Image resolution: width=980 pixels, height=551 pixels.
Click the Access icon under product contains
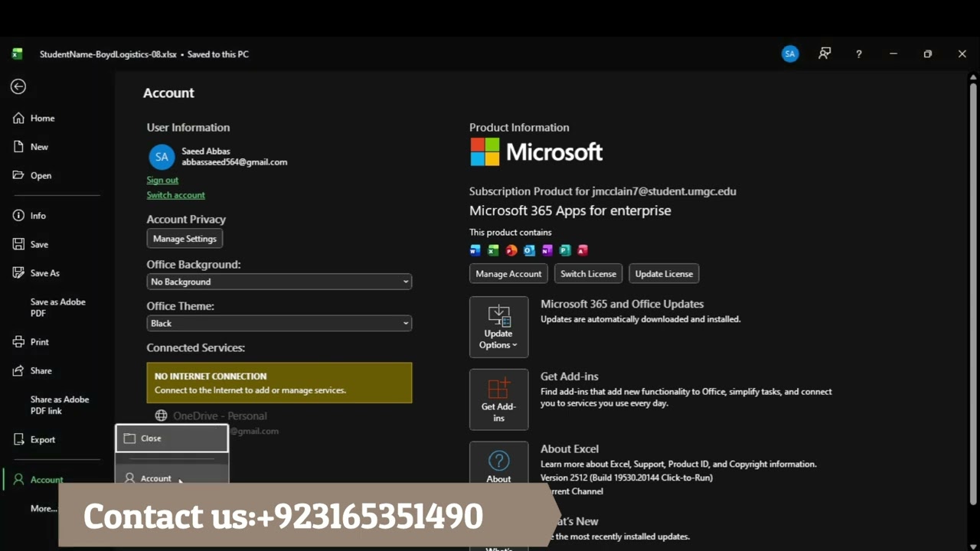(x=583, y=250)
